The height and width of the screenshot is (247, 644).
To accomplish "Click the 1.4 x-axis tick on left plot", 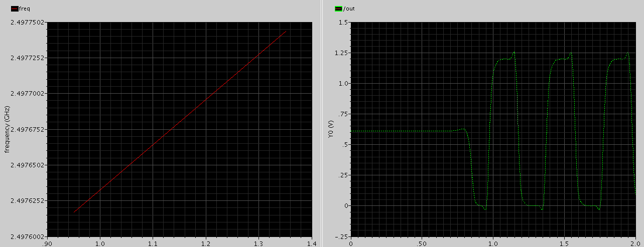I will click(312, 243).
